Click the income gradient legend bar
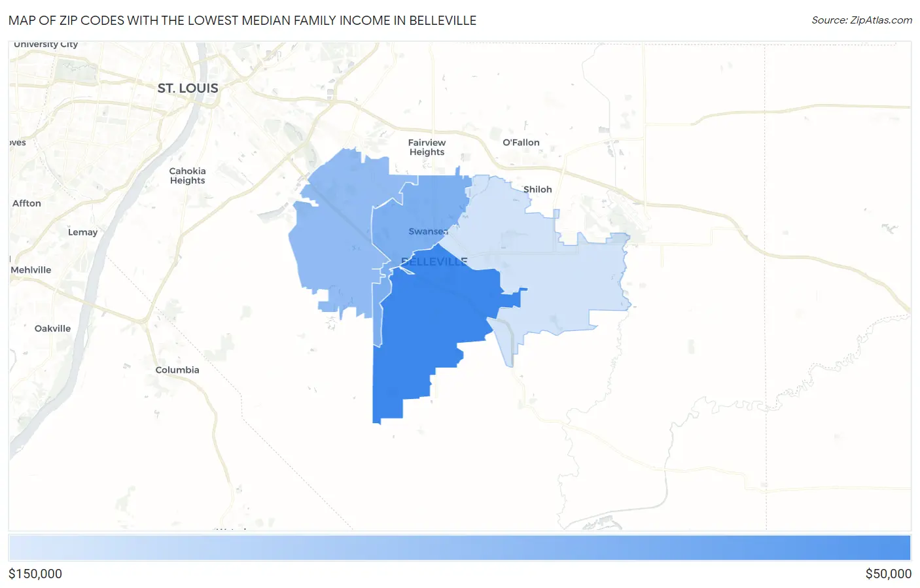Viewport: 920px width, 588px height. (459, 547)
